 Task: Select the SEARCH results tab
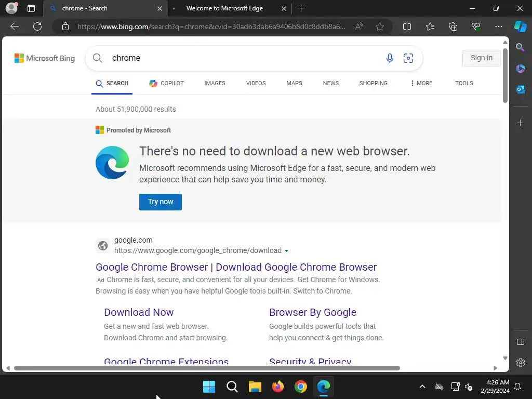point(112,83)
